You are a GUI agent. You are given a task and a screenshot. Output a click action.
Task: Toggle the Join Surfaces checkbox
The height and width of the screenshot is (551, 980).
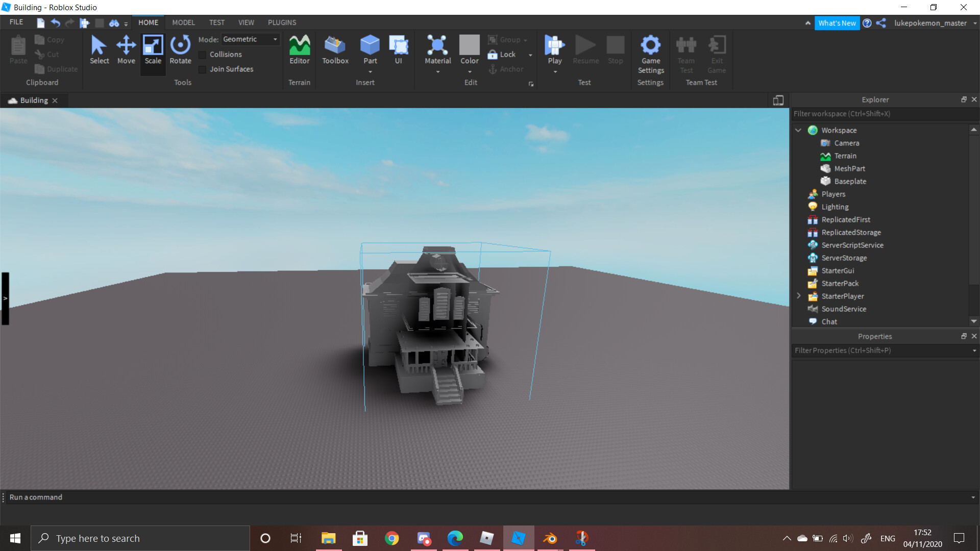(x=203, y=69)
